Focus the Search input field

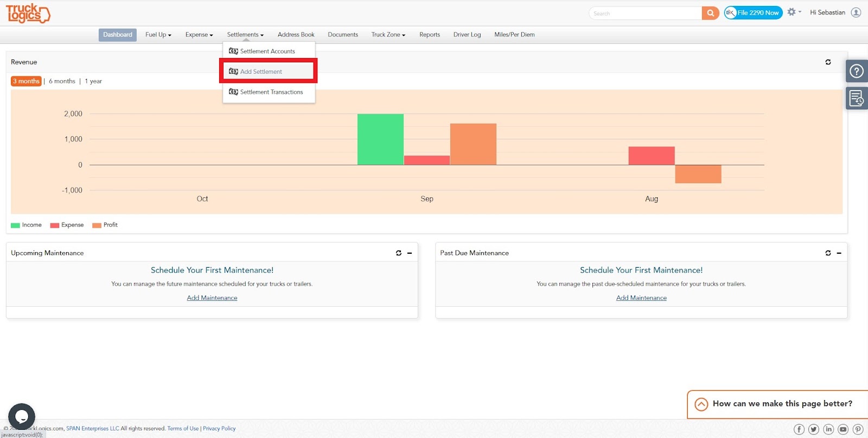pyautogui.click(x=646, y=13)
